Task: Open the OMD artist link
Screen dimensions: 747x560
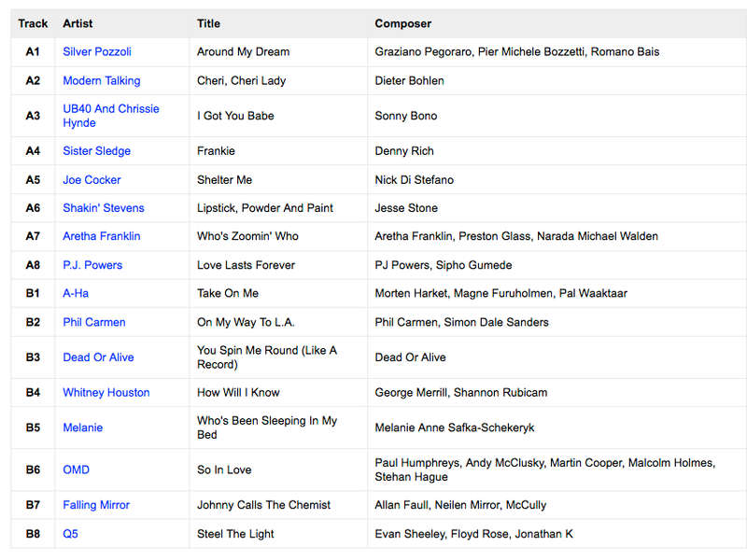Action: coord(77,470)
